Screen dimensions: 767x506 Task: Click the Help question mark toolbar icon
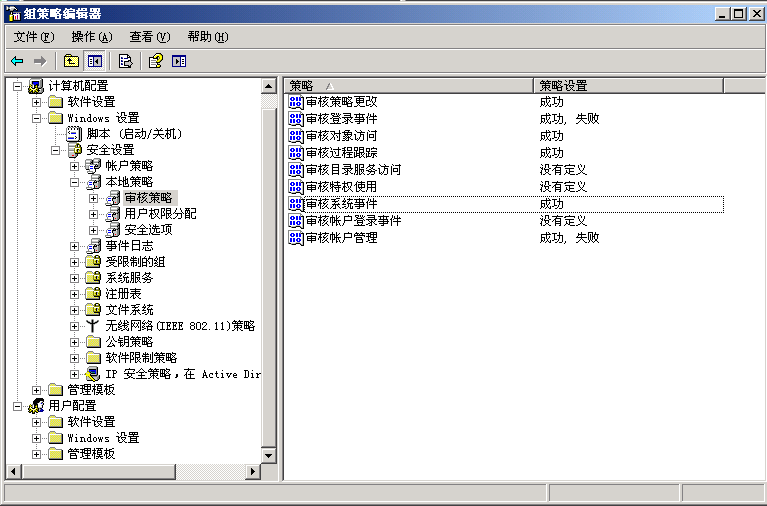[x=156, y=61]
